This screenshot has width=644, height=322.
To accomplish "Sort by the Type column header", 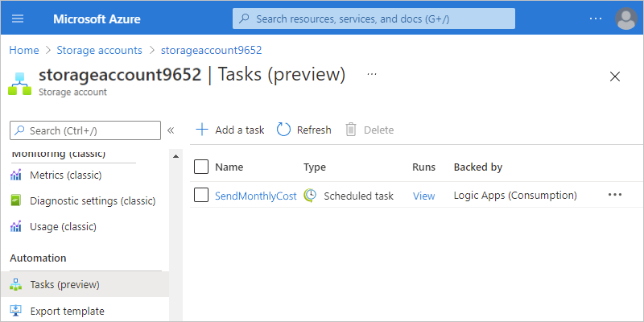I will pyautogui.click(x=315, y=167).
